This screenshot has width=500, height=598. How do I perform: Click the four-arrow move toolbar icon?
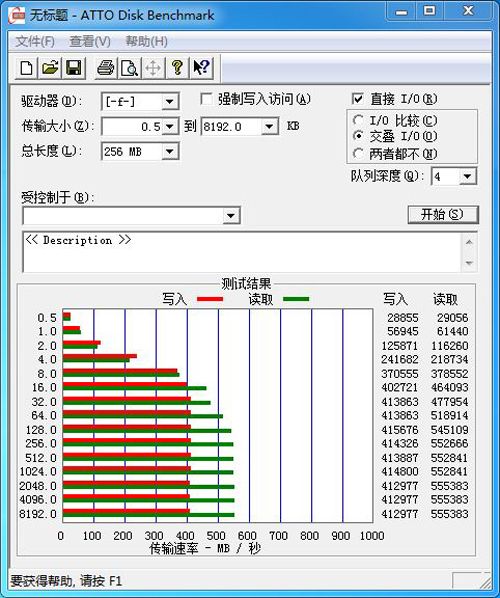[153, 68]
